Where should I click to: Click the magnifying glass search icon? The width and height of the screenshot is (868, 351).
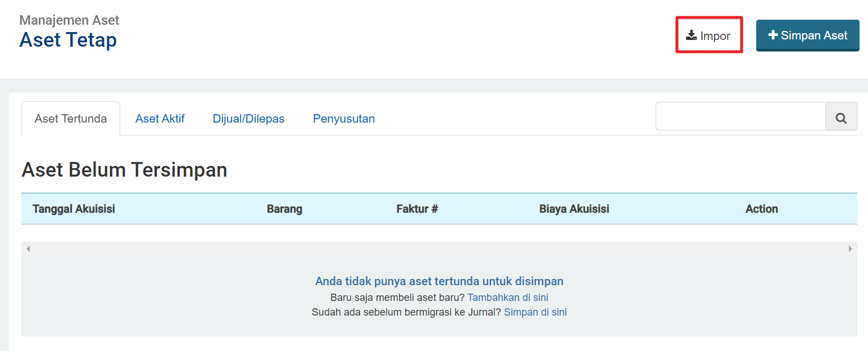click(841, 118)
